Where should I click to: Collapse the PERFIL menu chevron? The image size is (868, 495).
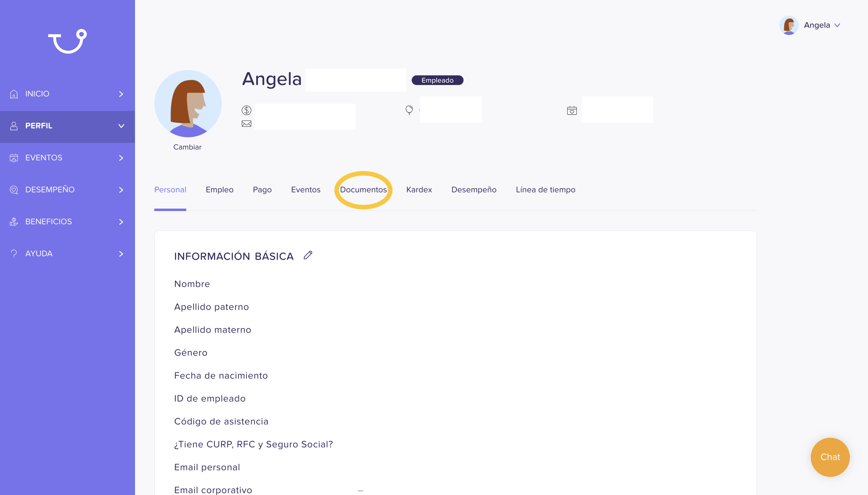point(121,126)
